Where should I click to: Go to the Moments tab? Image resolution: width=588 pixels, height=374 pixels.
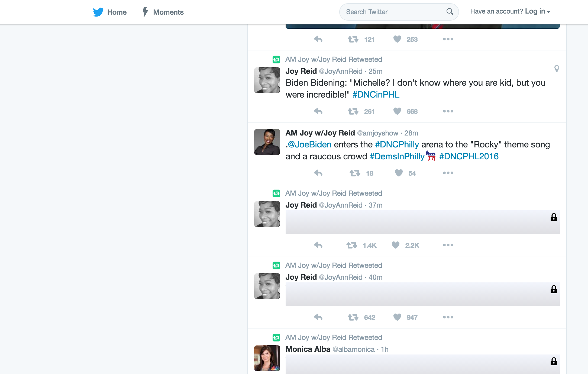(168, 12)
